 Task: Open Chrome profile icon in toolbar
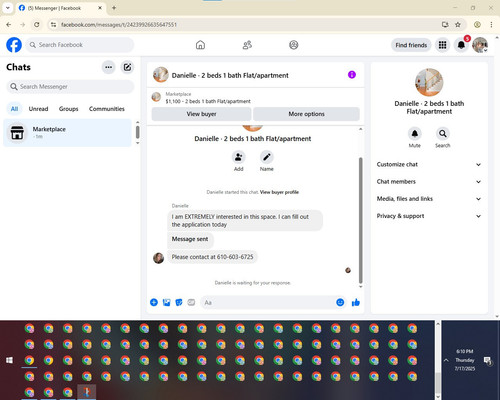(477, 25)
